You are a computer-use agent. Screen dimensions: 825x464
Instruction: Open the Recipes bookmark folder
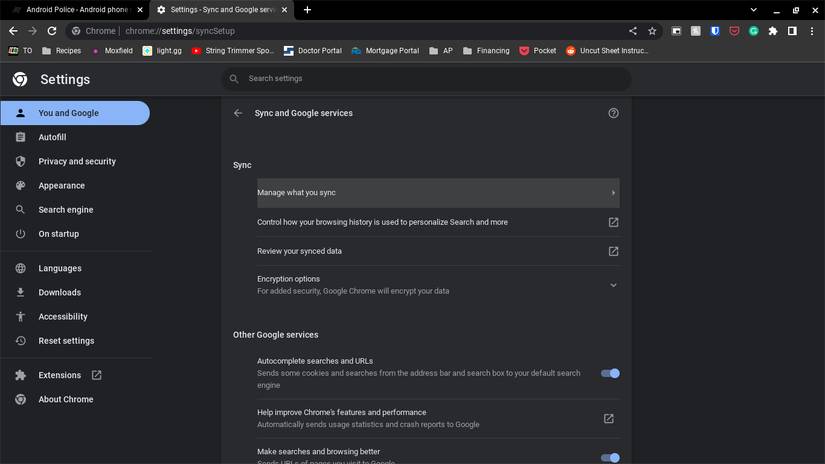62,51
